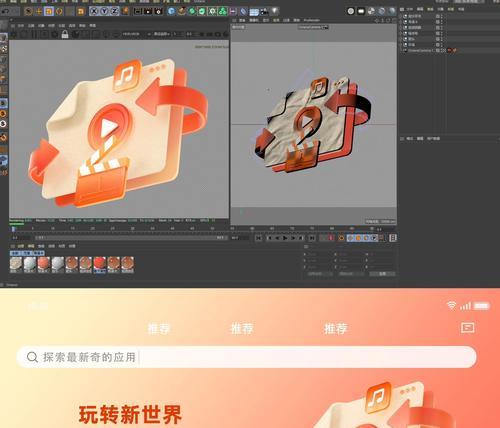Click Go to Start playback button
Screen dimensions: 500x428
point(258,238)
